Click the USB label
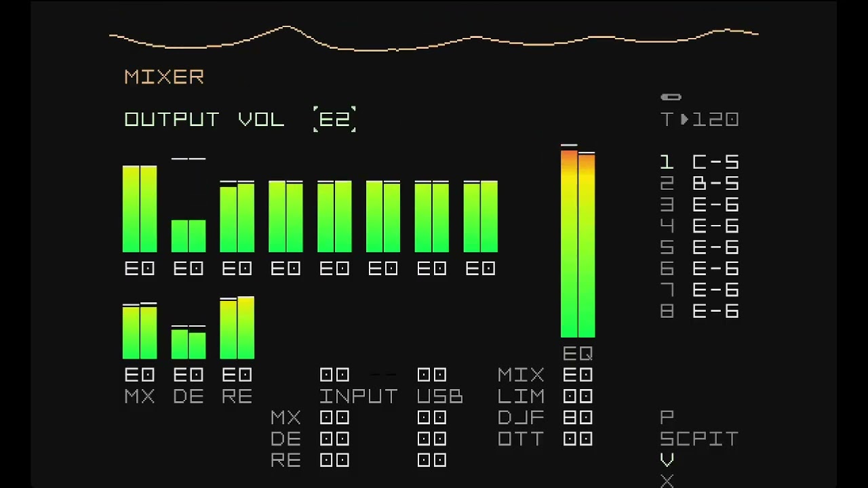The width and height of the screenshot is (868, 488). (440, 396)
